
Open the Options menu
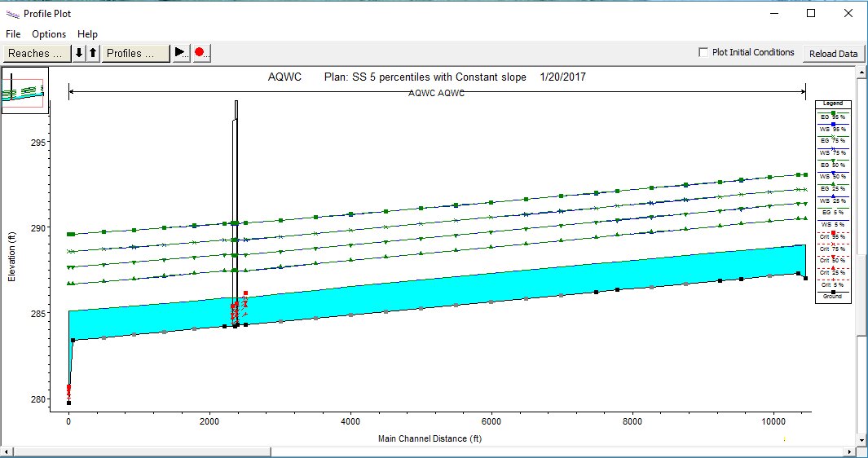coord(49,34)
